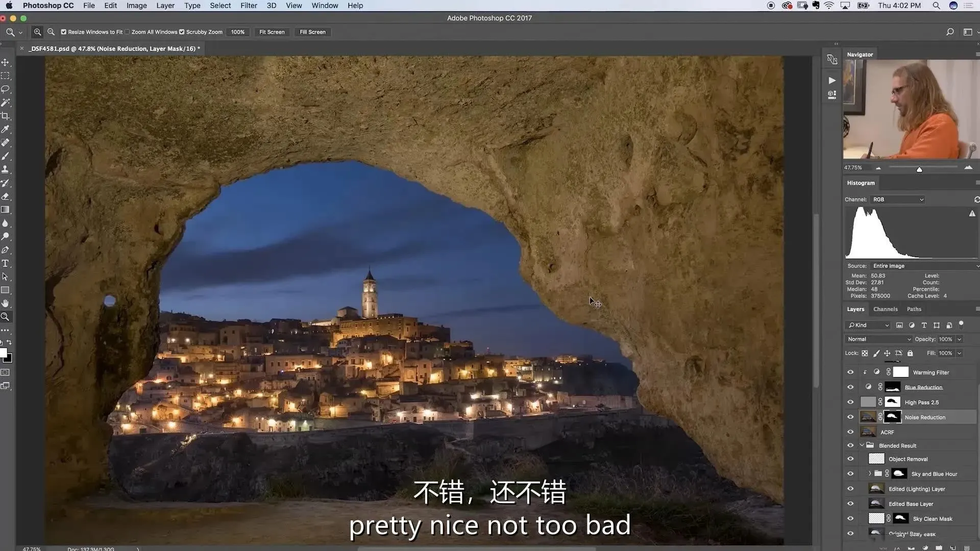This screenshot has height=551, width=980.
Task: Disable the Scrubby Zoom checkbox
Action: [182, 32]
